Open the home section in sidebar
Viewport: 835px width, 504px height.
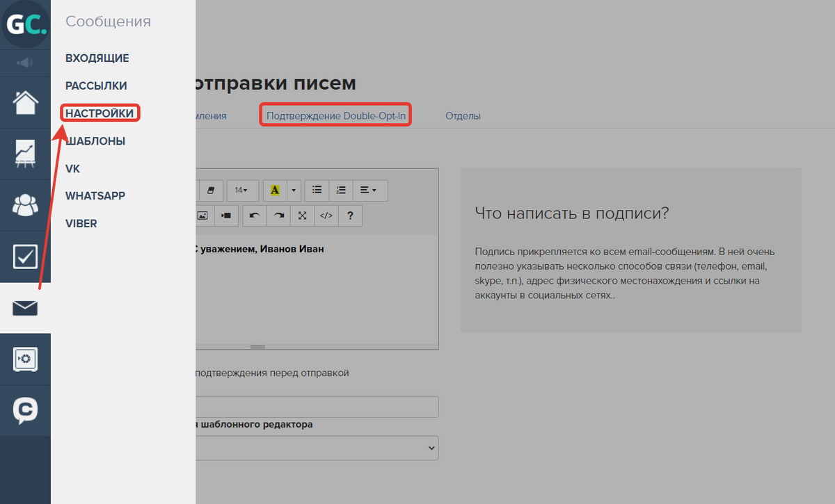click(25, 102)
